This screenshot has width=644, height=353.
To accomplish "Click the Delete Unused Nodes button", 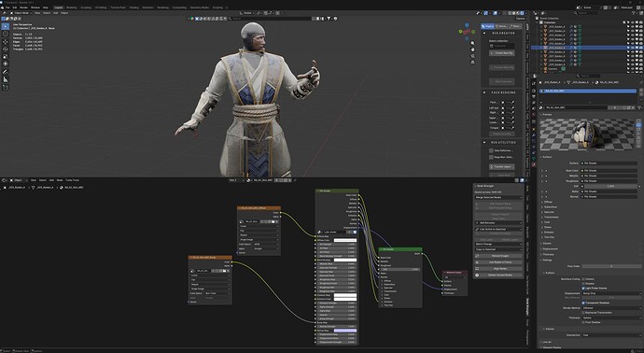I will [x=498, y=275].
